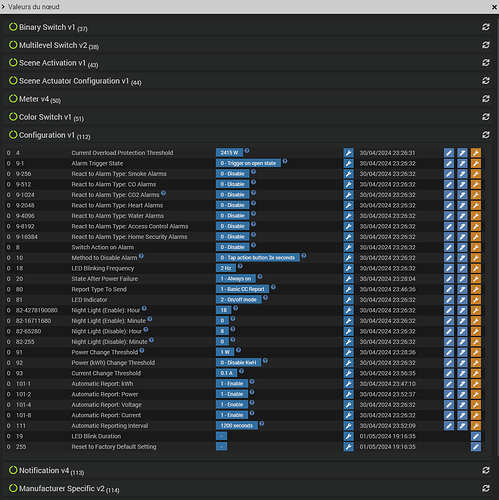The height and width of the screenshot is (500, 499).
Task: Open help icon after Night Light (Enable): Hour label
Action: [x=144, y=308]
